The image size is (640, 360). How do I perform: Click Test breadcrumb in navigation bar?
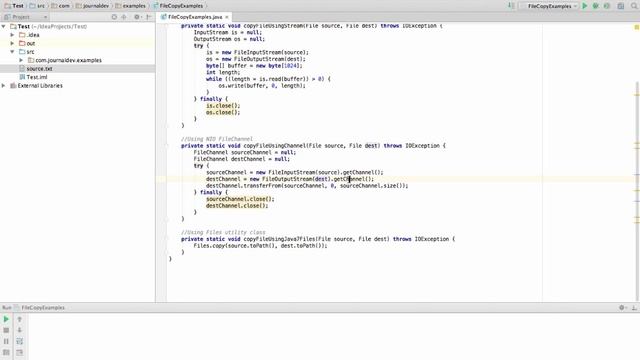coord(14,6)
